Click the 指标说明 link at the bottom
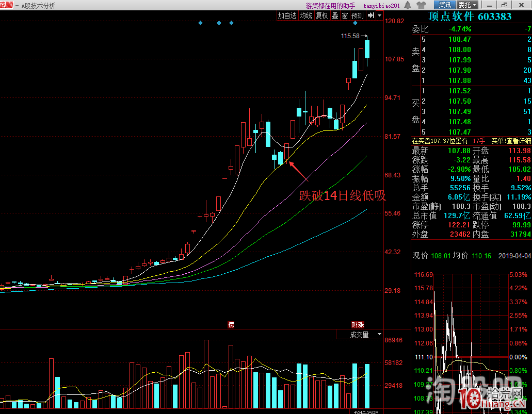Screen dimensions: 532x414 [366, 411]
